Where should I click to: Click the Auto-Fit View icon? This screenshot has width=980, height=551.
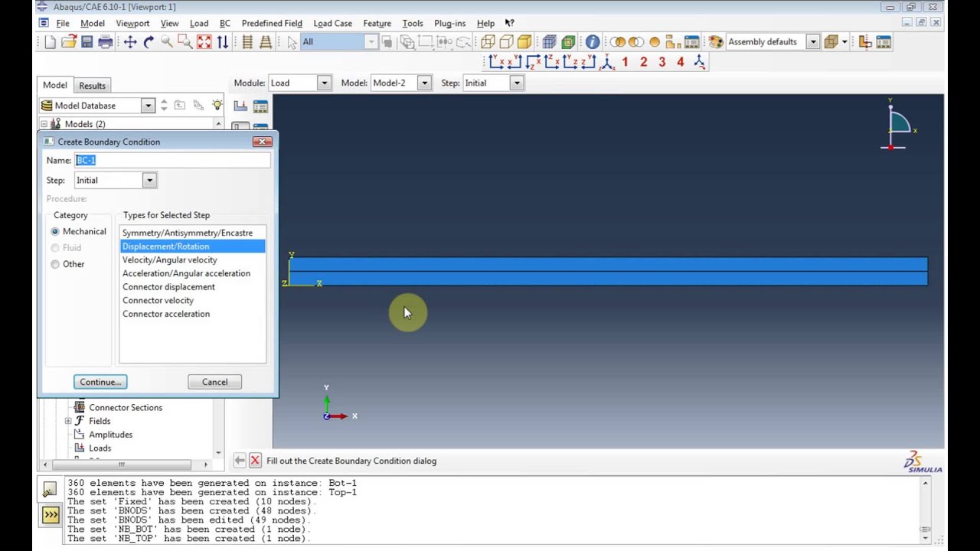[204, 42]
